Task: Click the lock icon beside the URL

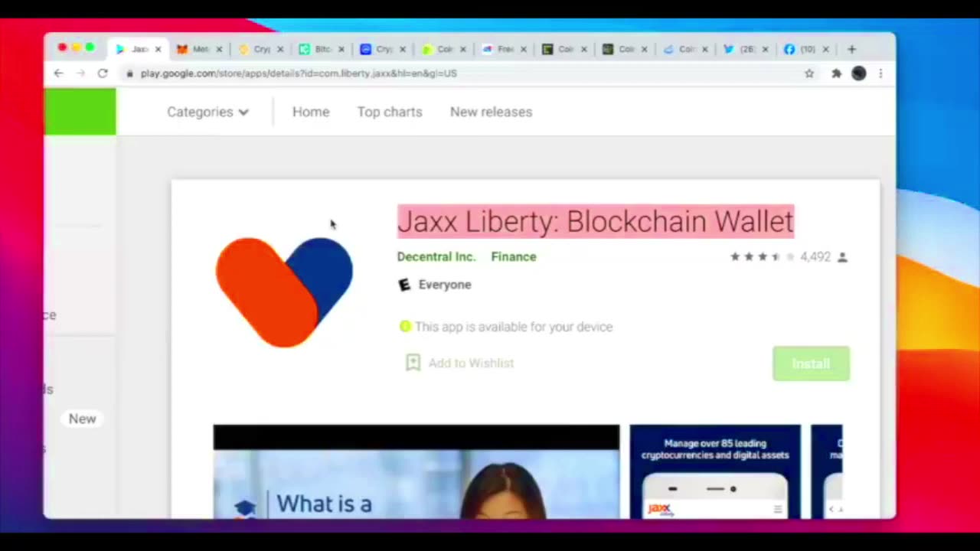Action: tap(130, 73)
